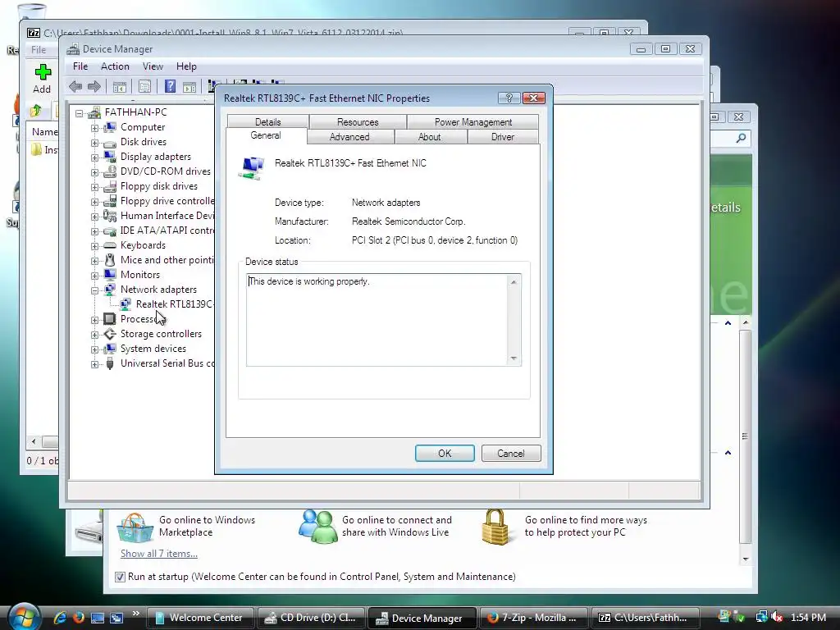Select the Processors chip icon
The width and height of the screenshot is (840, 630).
109,319
